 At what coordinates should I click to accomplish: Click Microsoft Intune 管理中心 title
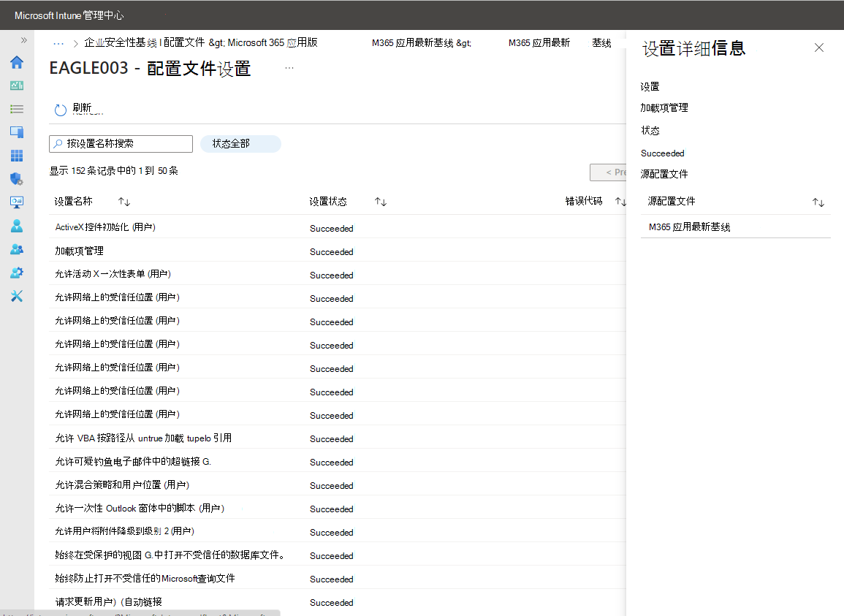[69, 15]
